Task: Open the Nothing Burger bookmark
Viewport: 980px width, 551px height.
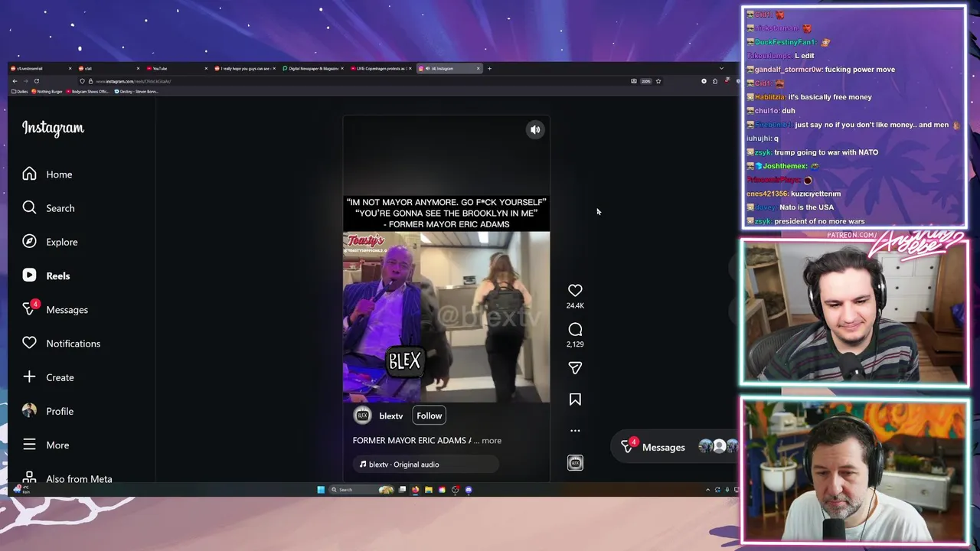Action: click(x=47, y=91)
